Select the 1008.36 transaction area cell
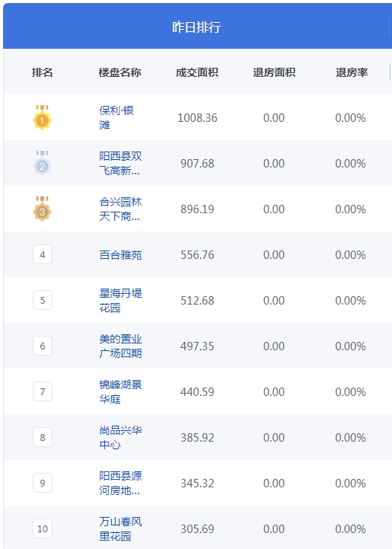 (197, 117)
